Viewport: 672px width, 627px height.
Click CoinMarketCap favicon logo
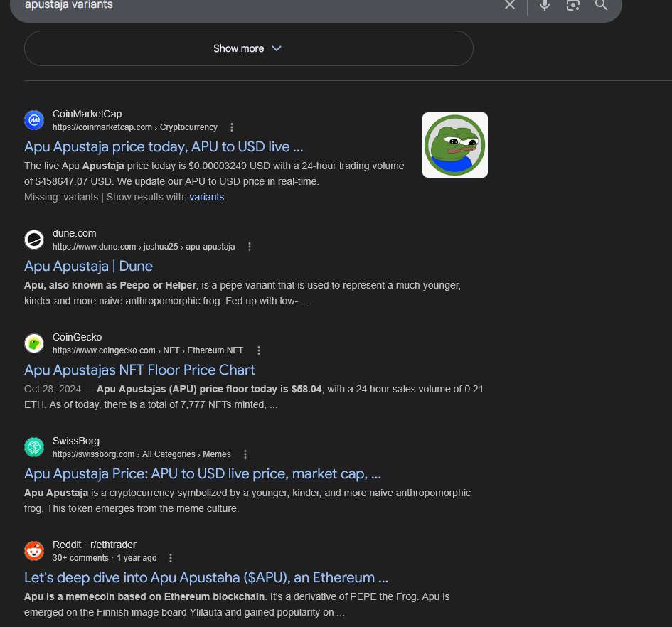click(34, 120)
